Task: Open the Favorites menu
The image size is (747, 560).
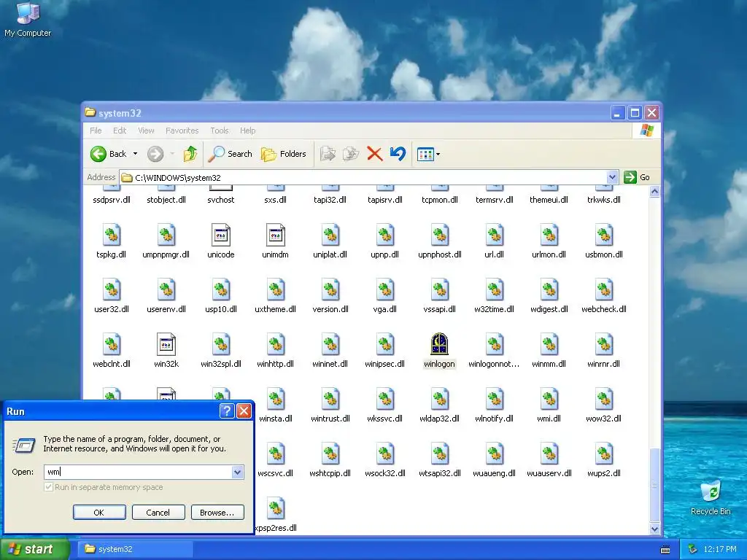Action: [182, 131]
